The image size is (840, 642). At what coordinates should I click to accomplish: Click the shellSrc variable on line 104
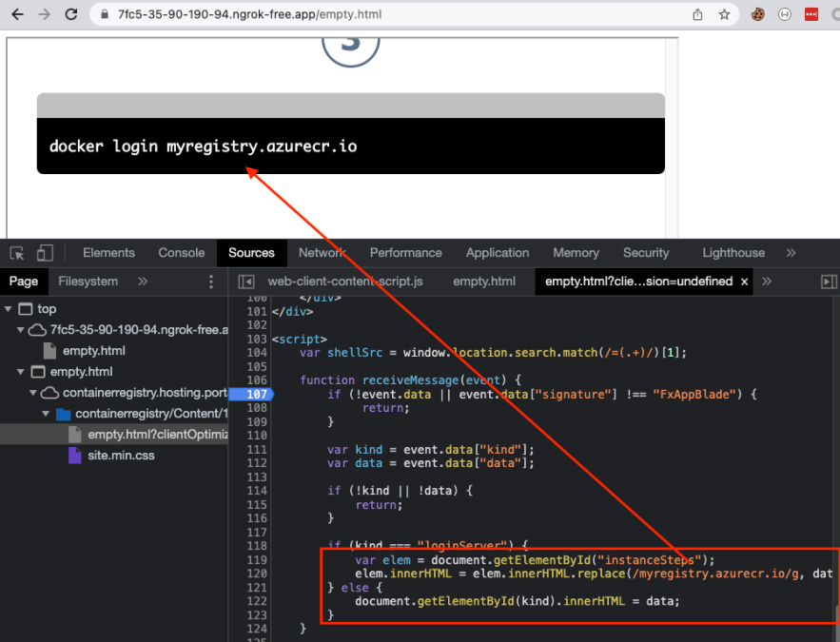coord(355,352)
